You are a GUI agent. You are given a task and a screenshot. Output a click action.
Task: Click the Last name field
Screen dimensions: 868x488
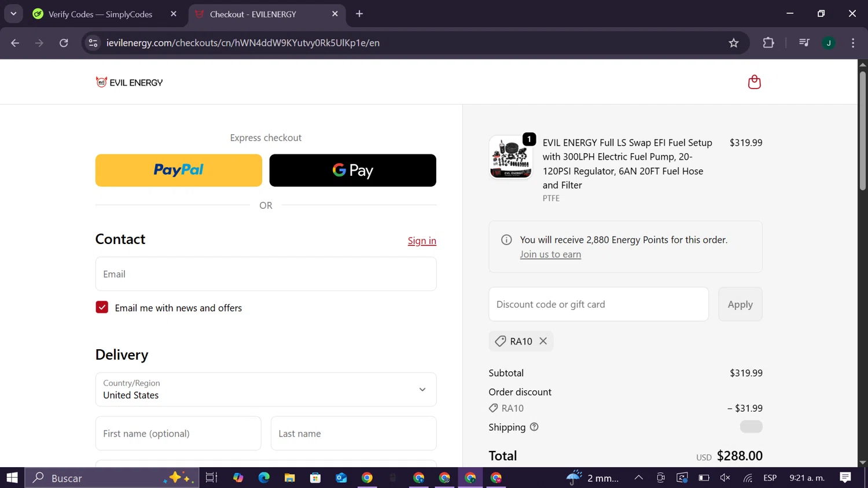point(354,434)
